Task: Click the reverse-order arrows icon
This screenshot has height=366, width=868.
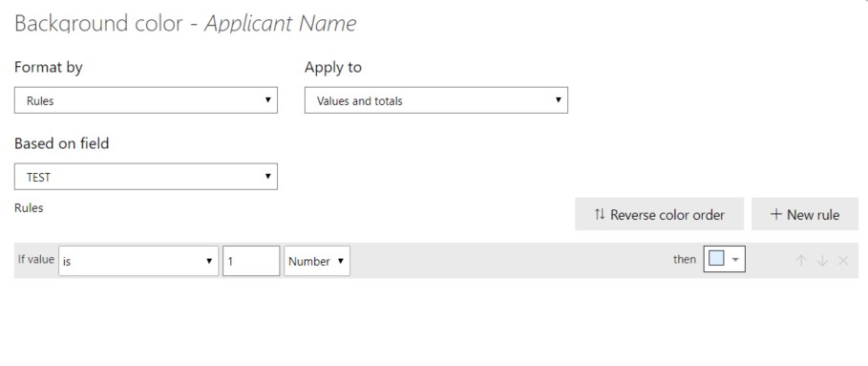Action: click(600, 214)
